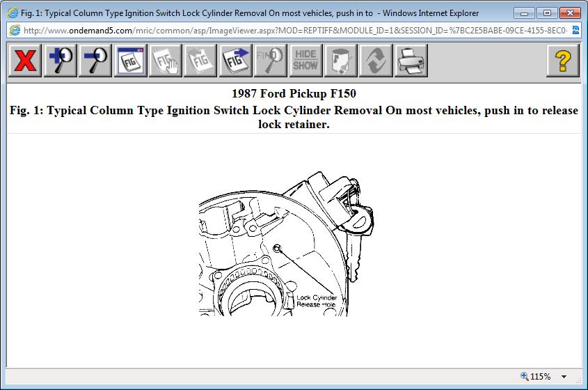Click the compatibility icon at address bar end
This screenshot has width=588, height=390.
(x=575, y=31)
